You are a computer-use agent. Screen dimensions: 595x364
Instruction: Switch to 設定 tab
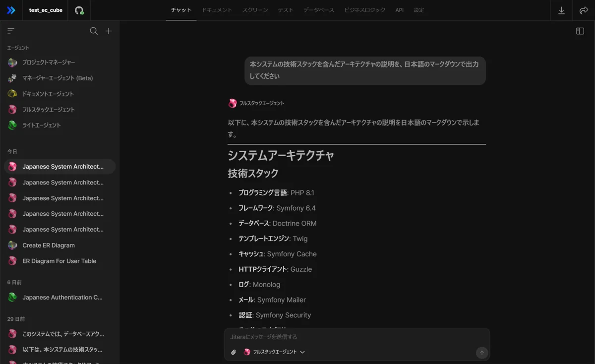[x=419, y=10]
